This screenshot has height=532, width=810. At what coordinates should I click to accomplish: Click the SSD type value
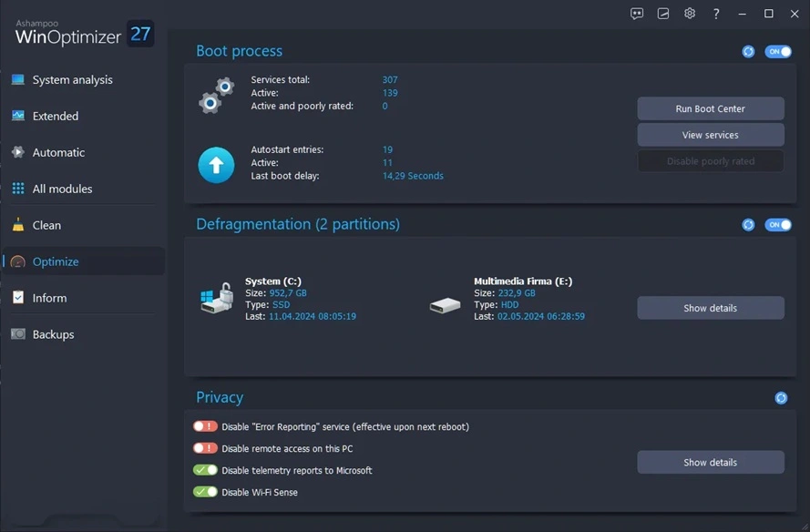[281, 305]
